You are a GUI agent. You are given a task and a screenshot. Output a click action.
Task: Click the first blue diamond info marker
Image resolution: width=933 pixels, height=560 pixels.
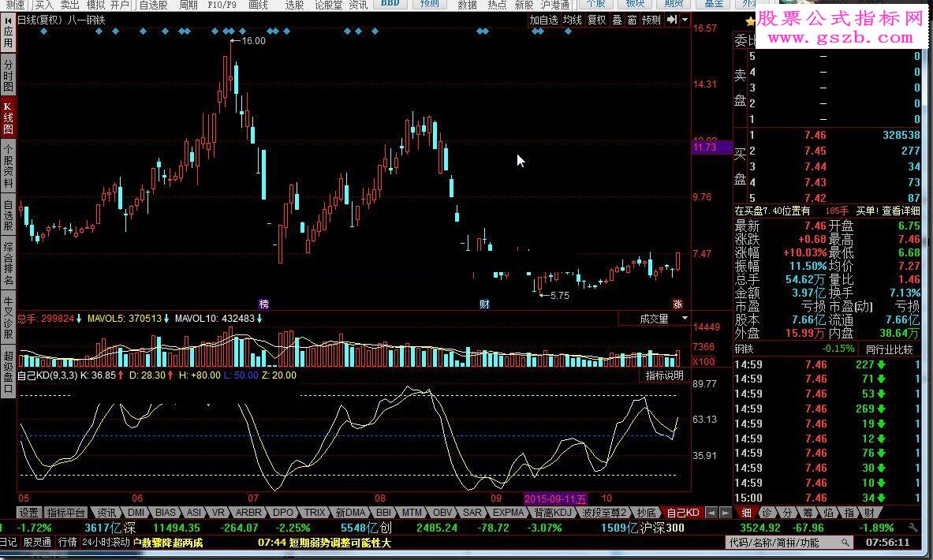44,31
